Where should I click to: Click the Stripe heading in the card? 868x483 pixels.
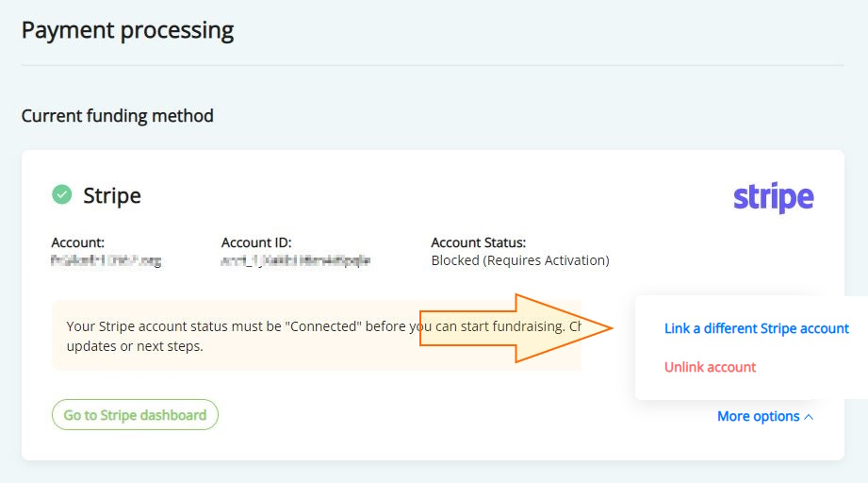pyautogui.click(x=112, y=195)
